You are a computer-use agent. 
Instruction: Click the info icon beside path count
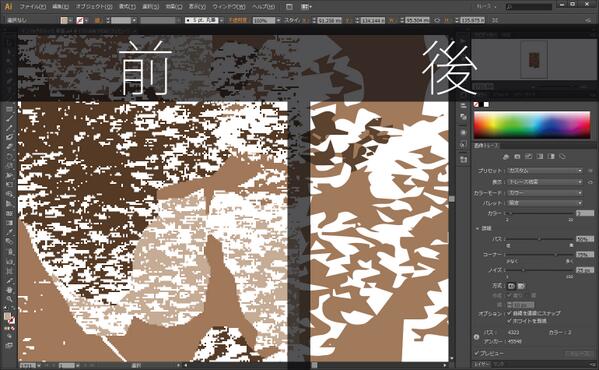click(x=476, y=337)
